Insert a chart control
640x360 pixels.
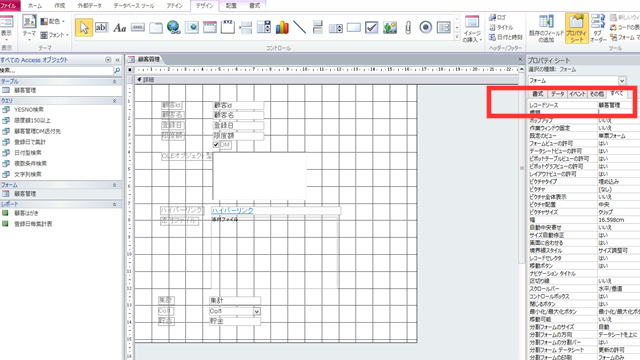pyautogui.click(x=282, y=27)
